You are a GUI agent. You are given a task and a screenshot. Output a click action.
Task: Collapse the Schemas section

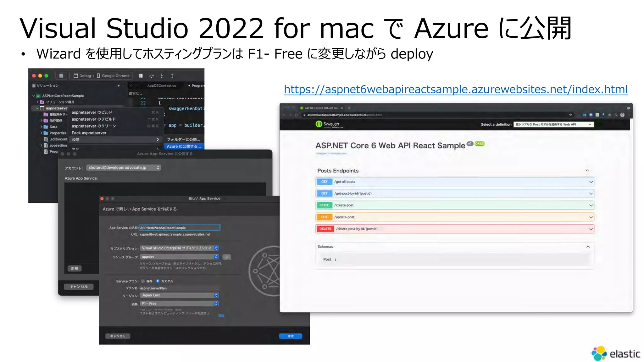pyautogui.click(x=588, y=247)
